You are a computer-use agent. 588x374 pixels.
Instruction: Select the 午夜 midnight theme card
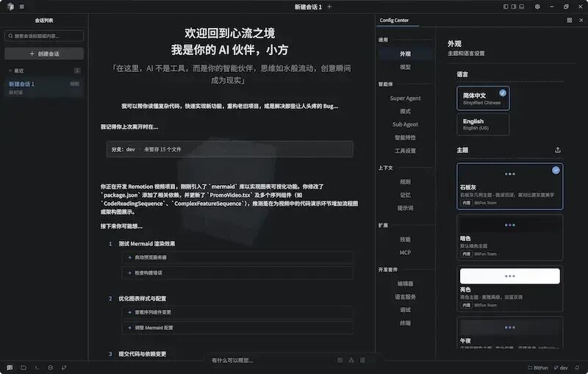pos(509,333)
